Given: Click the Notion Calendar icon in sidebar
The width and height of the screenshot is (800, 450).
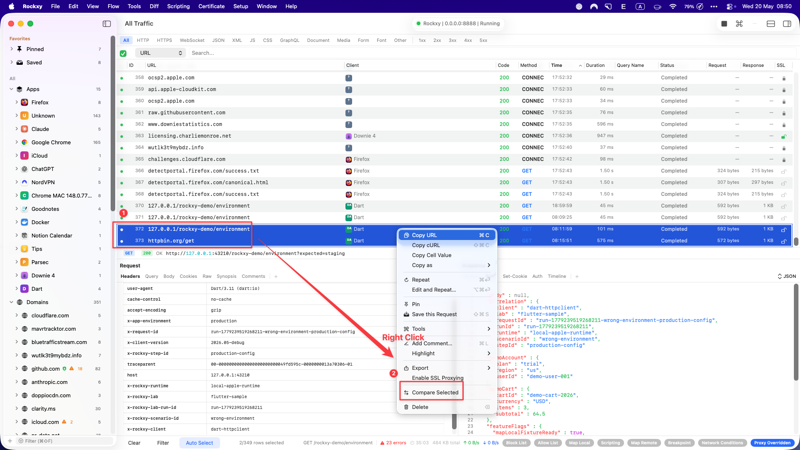Looking at the screenshot, I should coord(24,235).
